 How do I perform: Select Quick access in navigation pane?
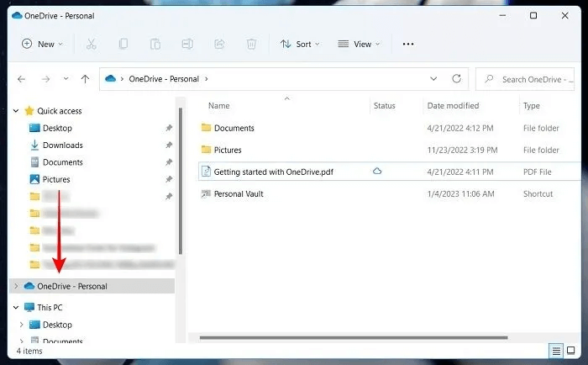tap(60, 111)
